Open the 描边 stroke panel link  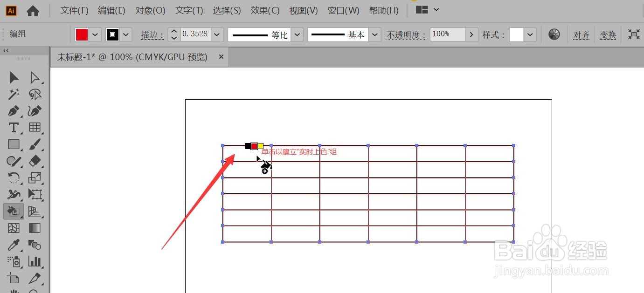(152, 35)
